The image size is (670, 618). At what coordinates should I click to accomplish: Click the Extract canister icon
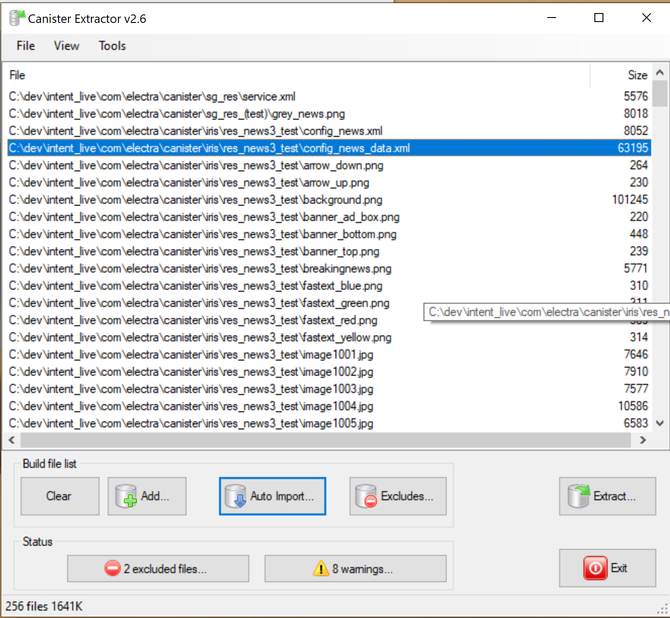(580, 496)
